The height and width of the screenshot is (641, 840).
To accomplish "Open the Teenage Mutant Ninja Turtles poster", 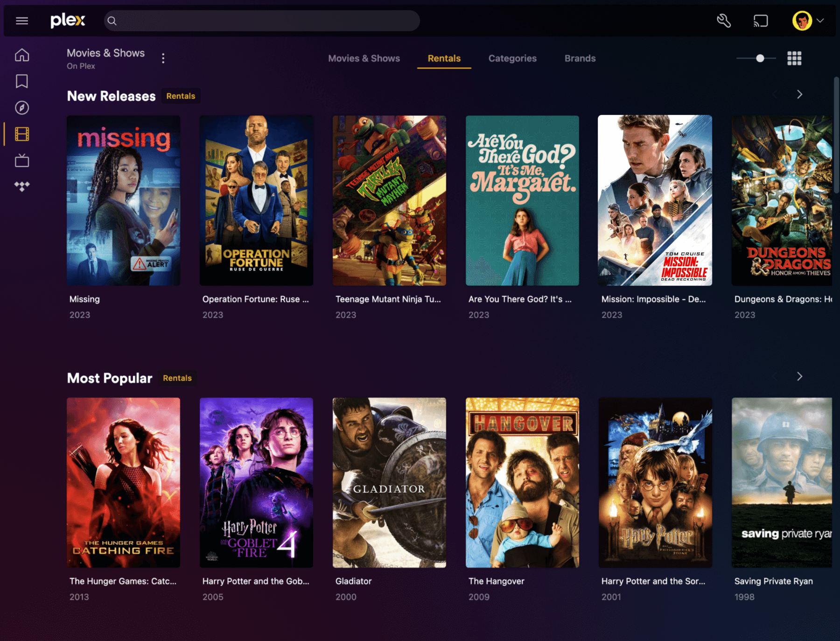I will (389, 201).
